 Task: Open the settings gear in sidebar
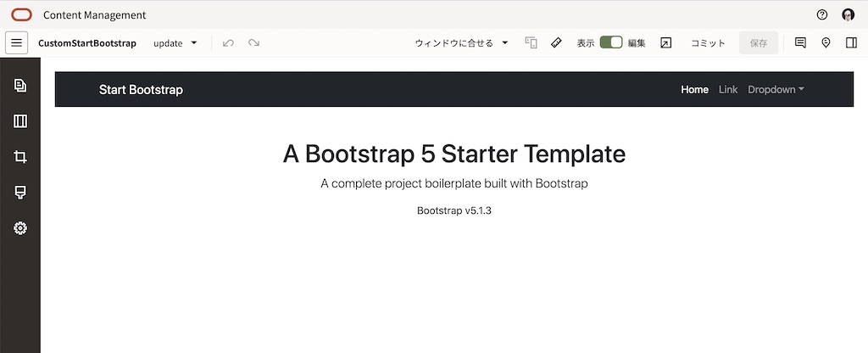pyautogui.click(x=20, y=228)
